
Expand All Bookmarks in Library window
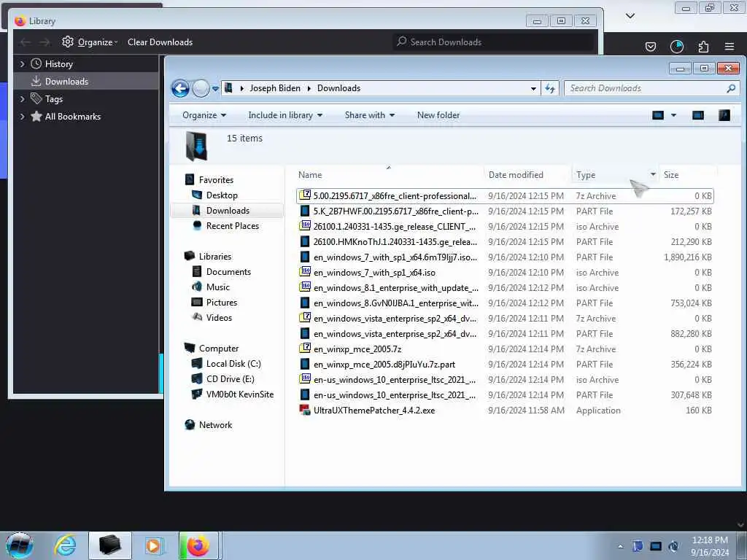point(22,117)
